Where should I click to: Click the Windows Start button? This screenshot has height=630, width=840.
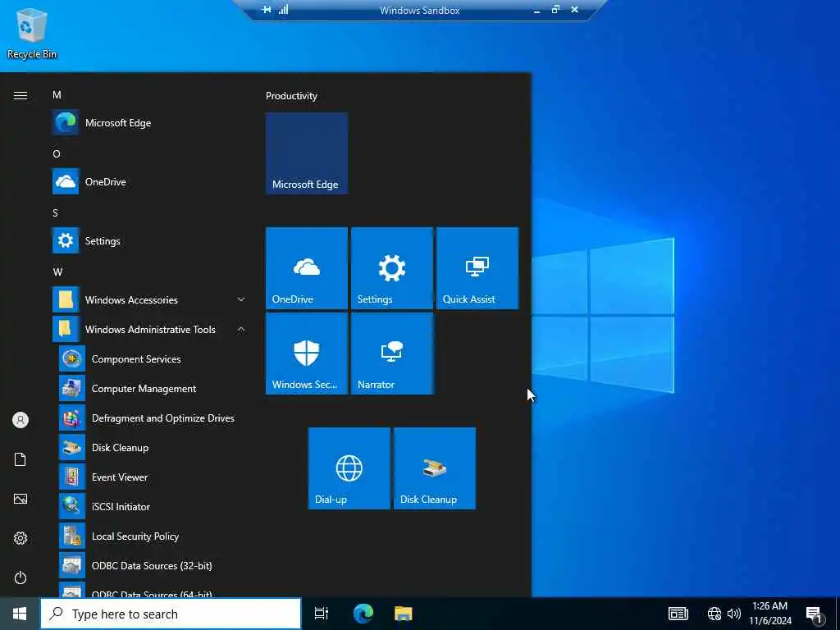coord(20,614)
